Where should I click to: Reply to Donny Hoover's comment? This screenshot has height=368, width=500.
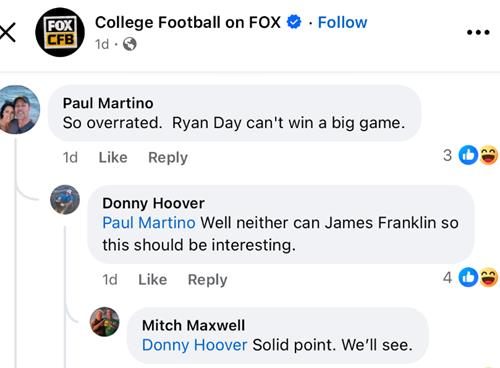[x=208, y=280]
